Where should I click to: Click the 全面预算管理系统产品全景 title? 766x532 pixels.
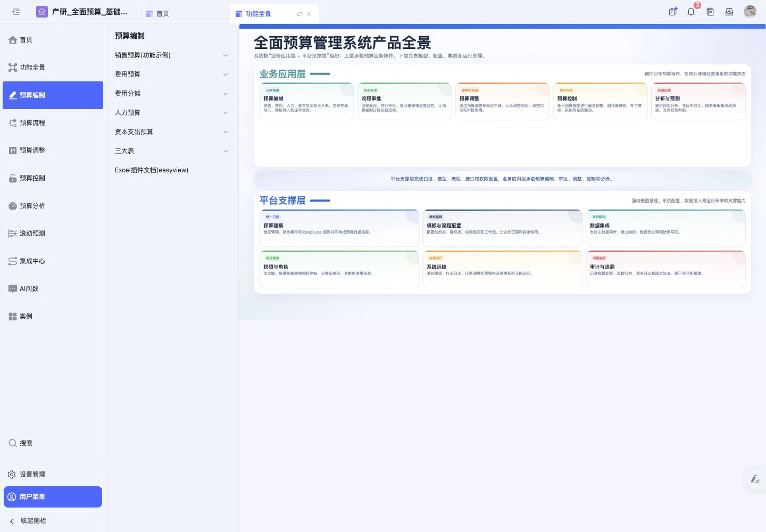342,43
